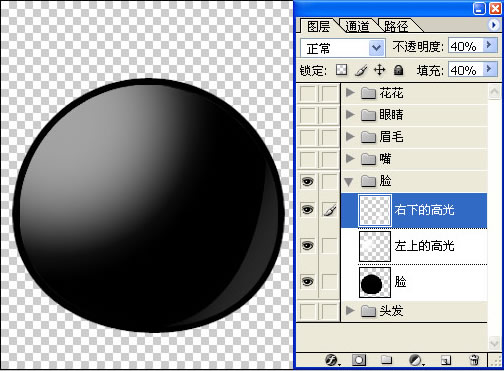
Task: Click the paintbrush indicator beside 右下的高光
Action: (x=330, y=210)
